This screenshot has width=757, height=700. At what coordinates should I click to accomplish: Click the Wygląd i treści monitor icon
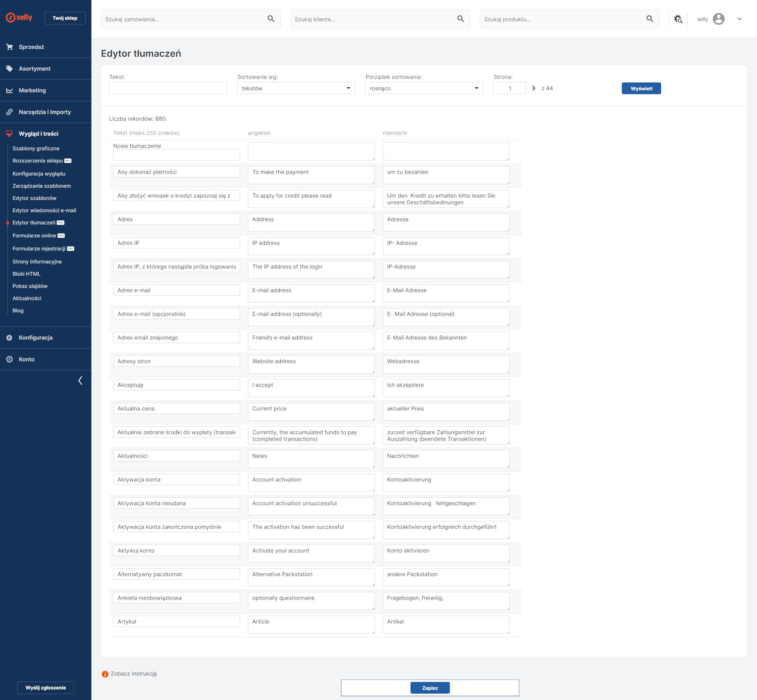(x=10, y=133)
